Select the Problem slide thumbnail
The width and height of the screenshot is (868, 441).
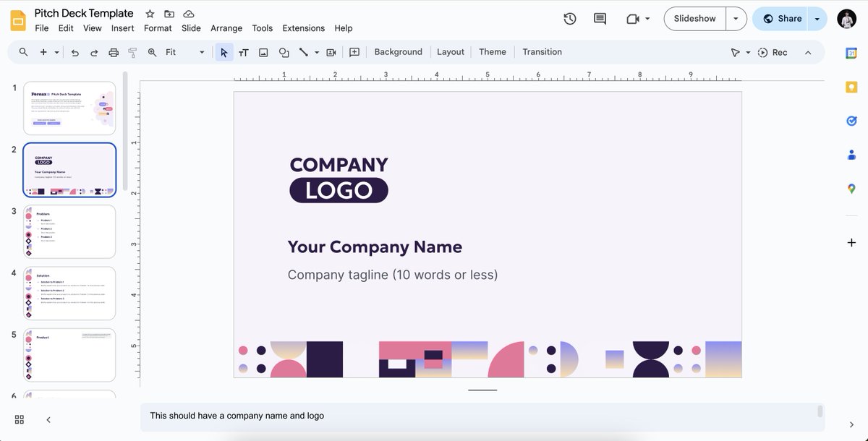(69, 231)
